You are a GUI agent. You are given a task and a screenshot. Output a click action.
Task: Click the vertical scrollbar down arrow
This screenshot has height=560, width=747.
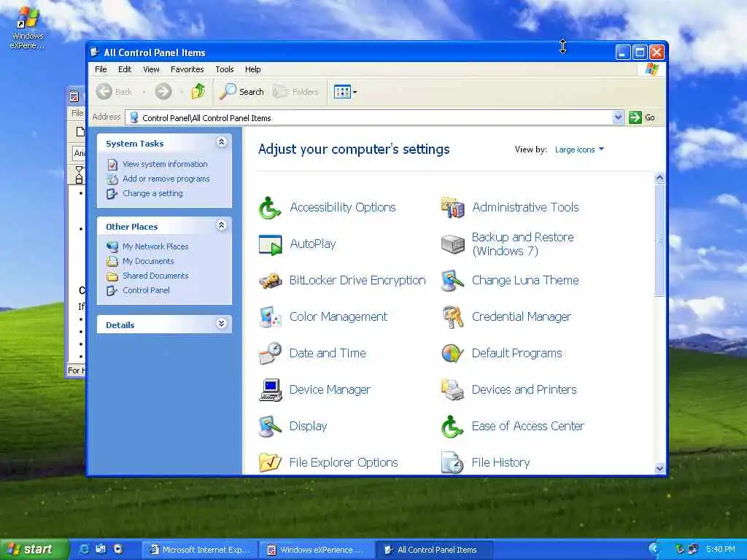pos(659,469)
